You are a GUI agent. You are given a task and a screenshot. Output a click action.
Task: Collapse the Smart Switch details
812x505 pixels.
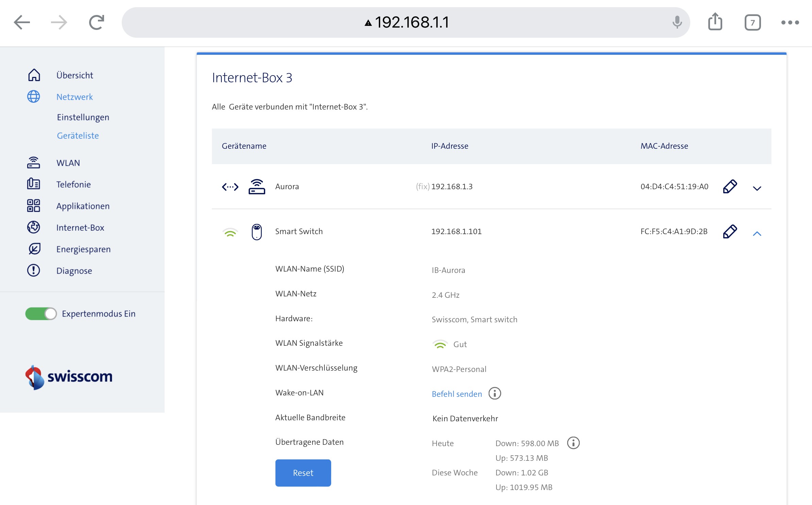coord(757,233)
